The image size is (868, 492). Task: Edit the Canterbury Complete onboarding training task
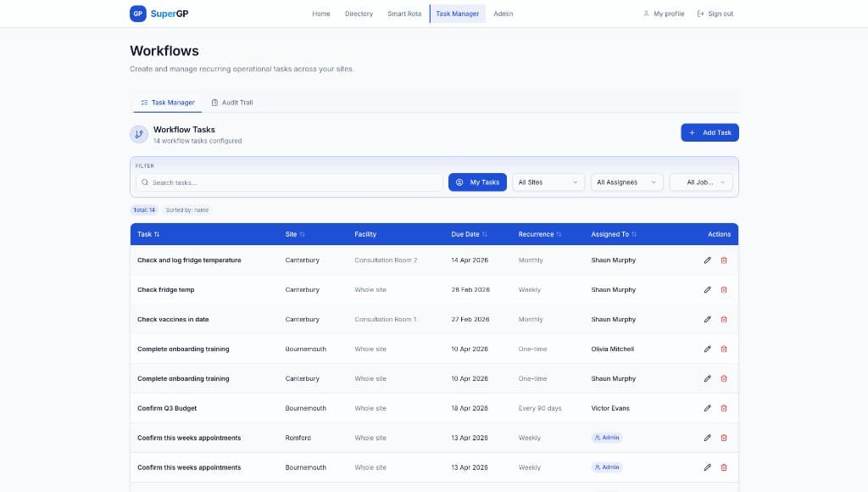point(708,379)
